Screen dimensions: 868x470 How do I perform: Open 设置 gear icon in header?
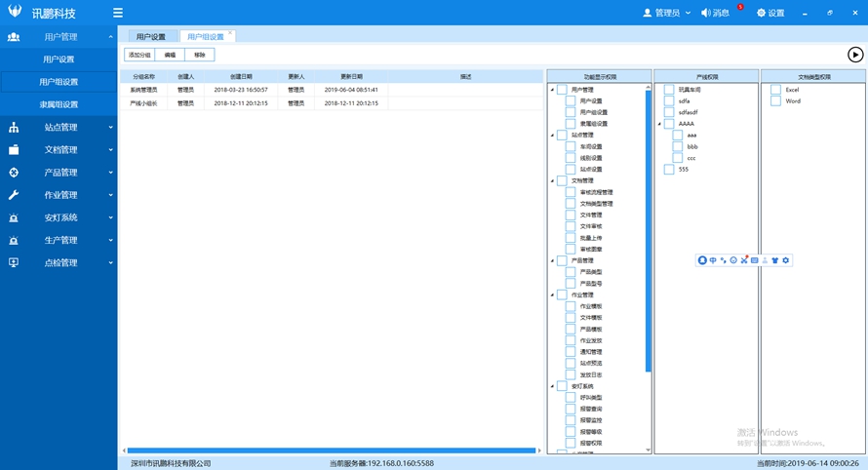click(761, 13)
